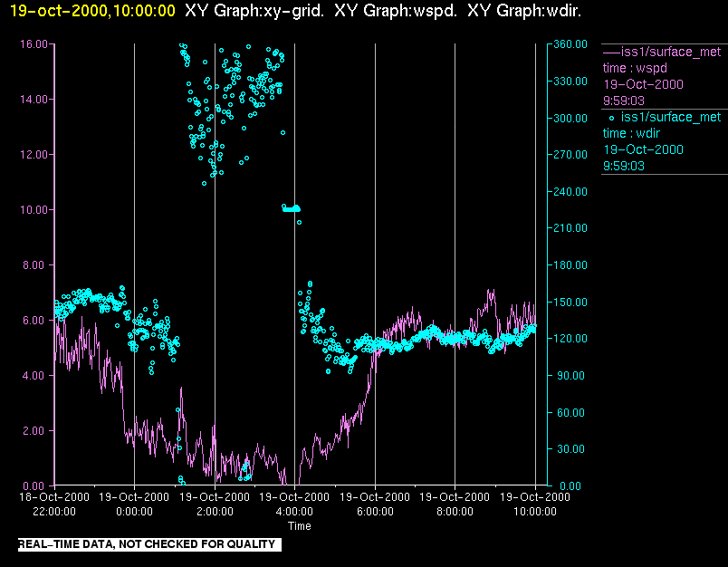Click the REAL-TIME DATA quality notice
The image size is (728, 567).
tap(149, 544)
